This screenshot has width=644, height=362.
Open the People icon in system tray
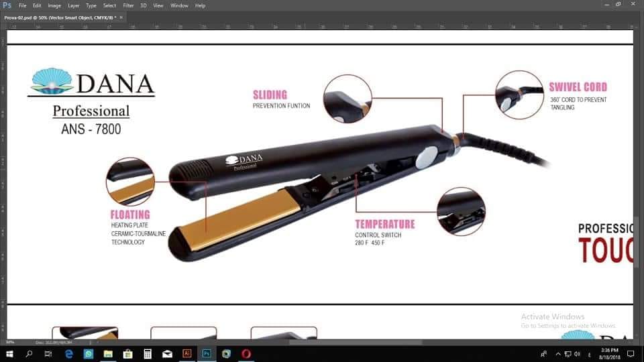pyautogui.click(x=544, y=354)
